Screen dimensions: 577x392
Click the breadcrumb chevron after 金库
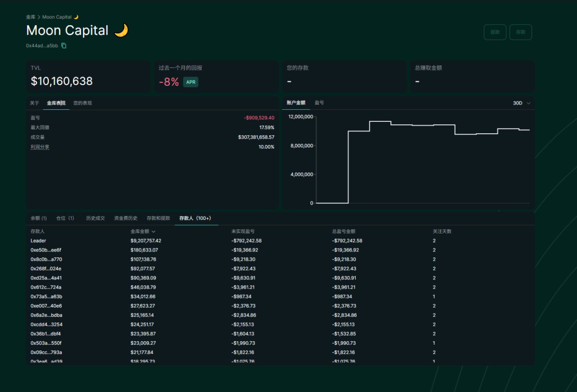pos(39,17)
